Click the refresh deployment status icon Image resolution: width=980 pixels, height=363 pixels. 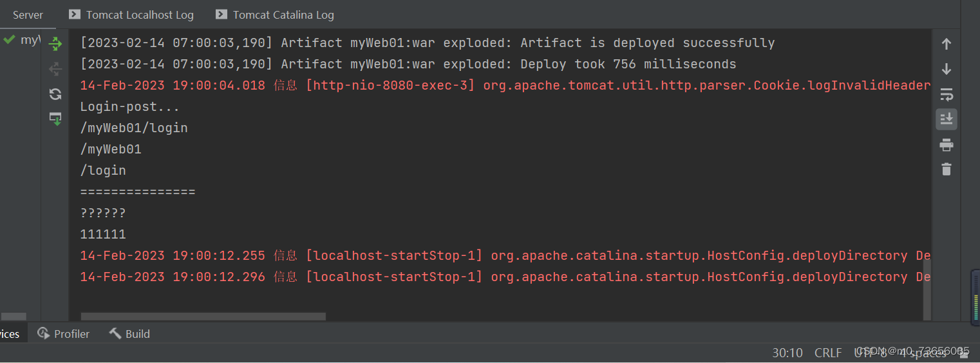point(55,94)
